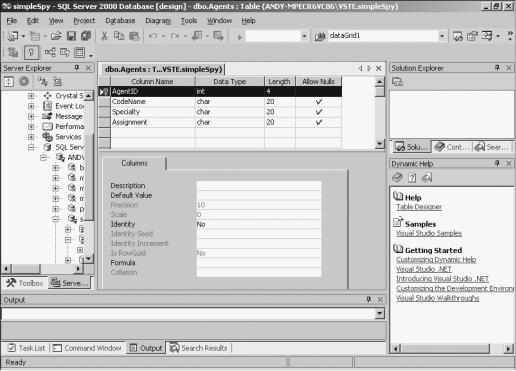Expand the Message Queues tree node
The width and height of the screenshot is (516, 371).
click(31, 116)
